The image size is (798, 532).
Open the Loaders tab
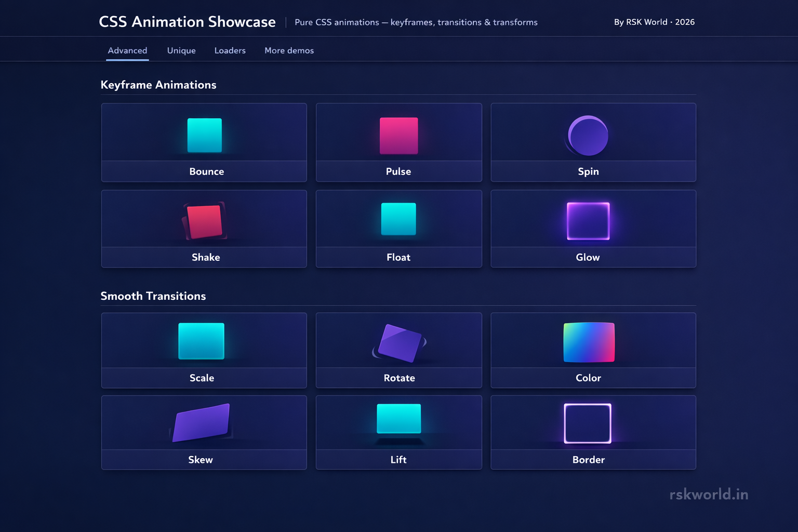tap(230, 50)
